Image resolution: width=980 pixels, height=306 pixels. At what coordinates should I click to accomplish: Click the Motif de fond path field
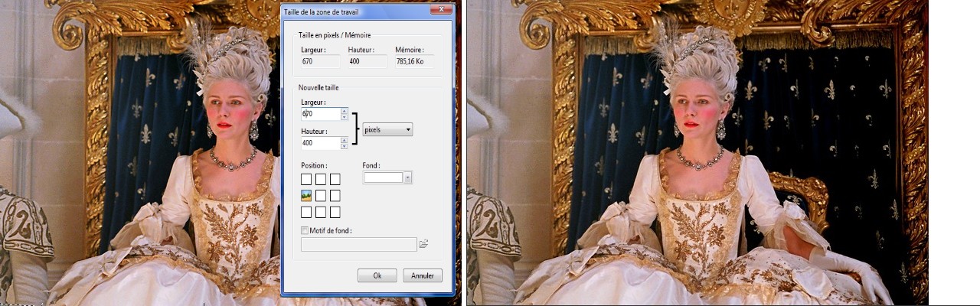click(x=359, y=244)
